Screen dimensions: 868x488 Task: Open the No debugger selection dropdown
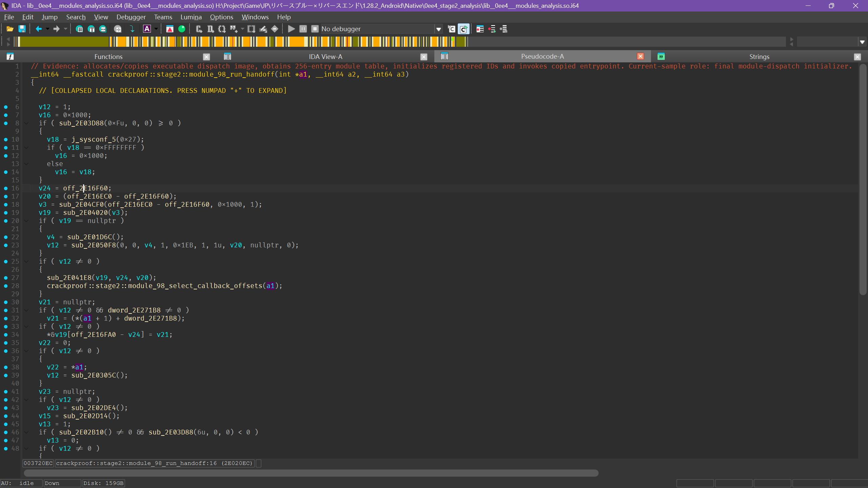click(x=438, y=29)
